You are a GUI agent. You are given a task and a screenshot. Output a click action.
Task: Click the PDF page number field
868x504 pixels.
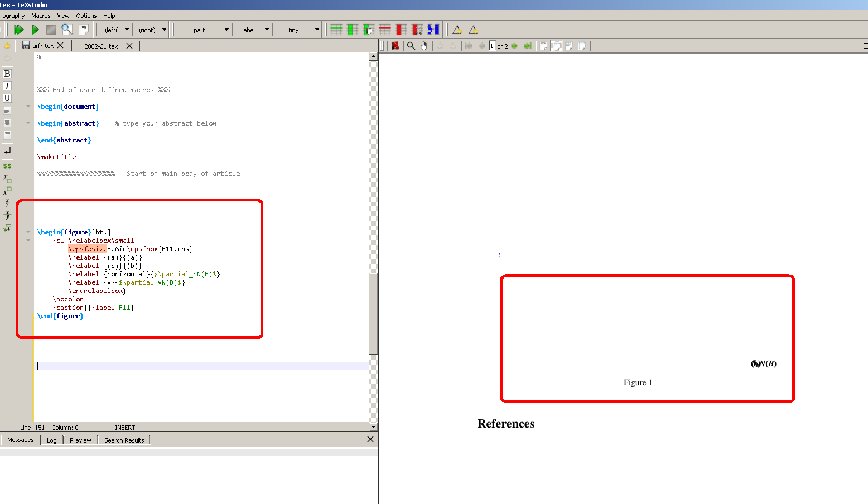point(492,46)
